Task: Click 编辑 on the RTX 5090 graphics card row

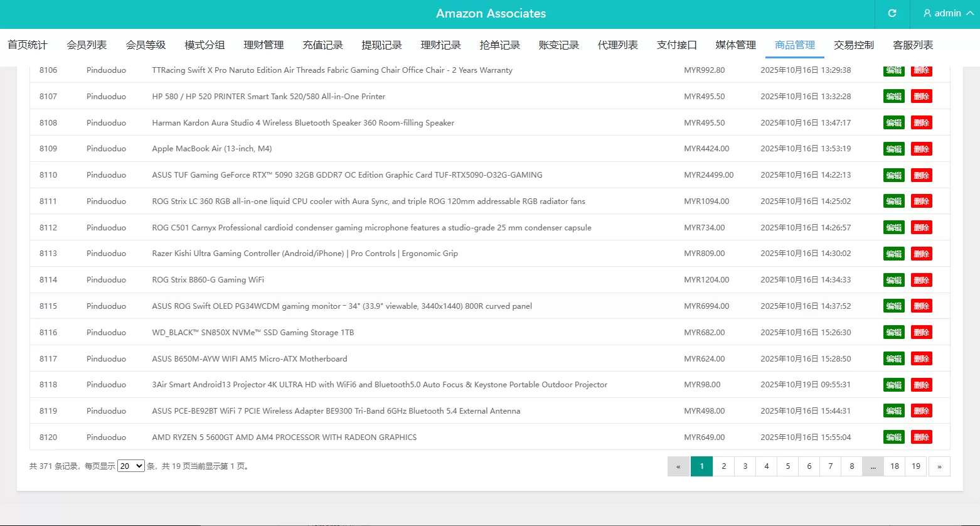Action: click(893, 175)
